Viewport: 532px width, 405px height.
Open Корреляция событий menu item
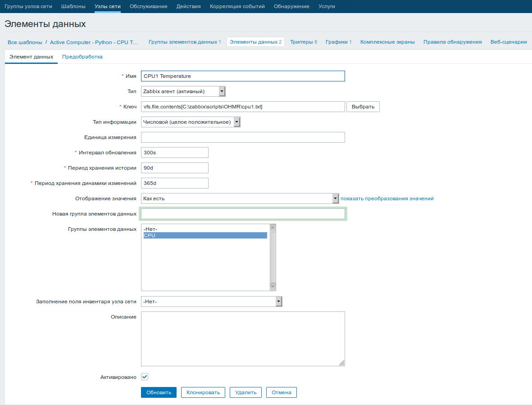237,6
